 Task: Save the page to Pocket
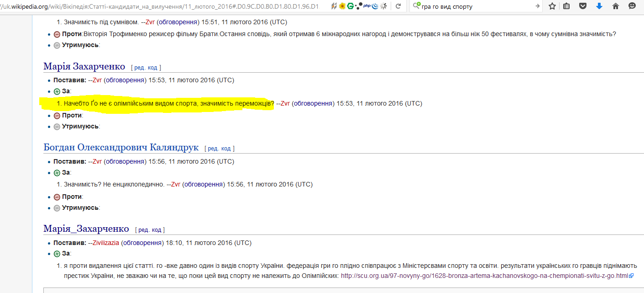pos(583,6)
